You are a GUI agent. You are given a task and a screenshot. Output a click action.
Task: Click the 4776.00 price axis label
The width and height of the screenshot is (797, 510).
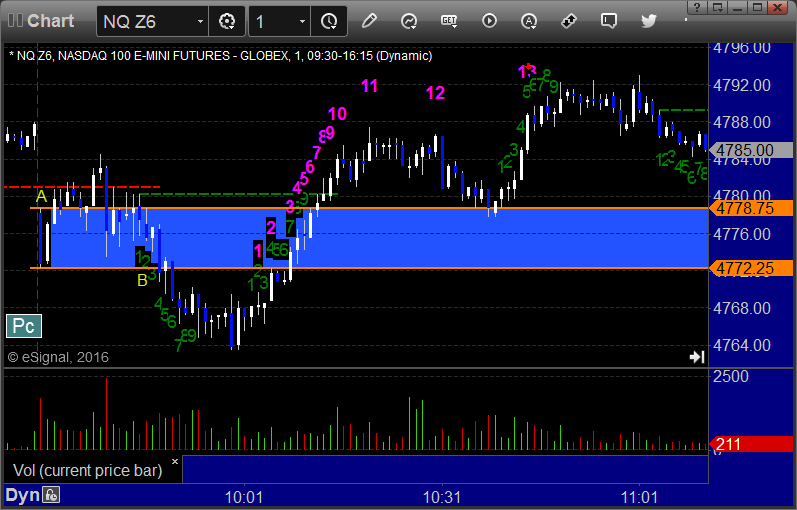pos(742,234)
